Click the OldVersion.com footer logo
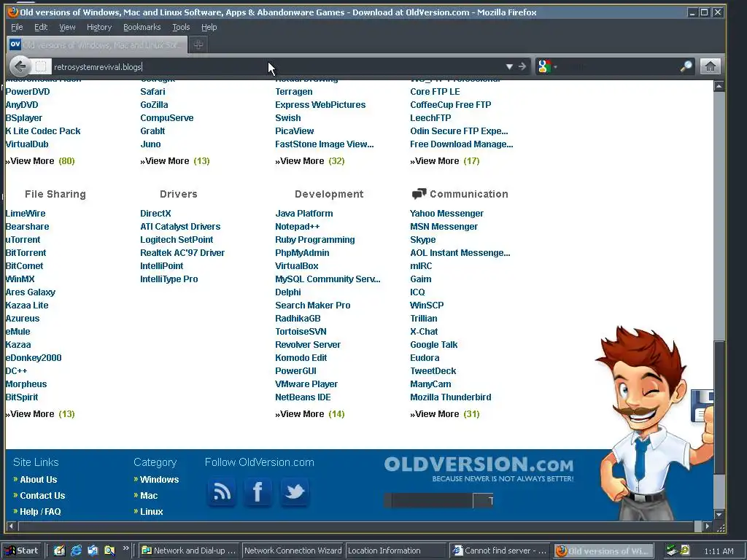This screenshot has width=747, height=560. pyautogui.click(x=479, y=469)
